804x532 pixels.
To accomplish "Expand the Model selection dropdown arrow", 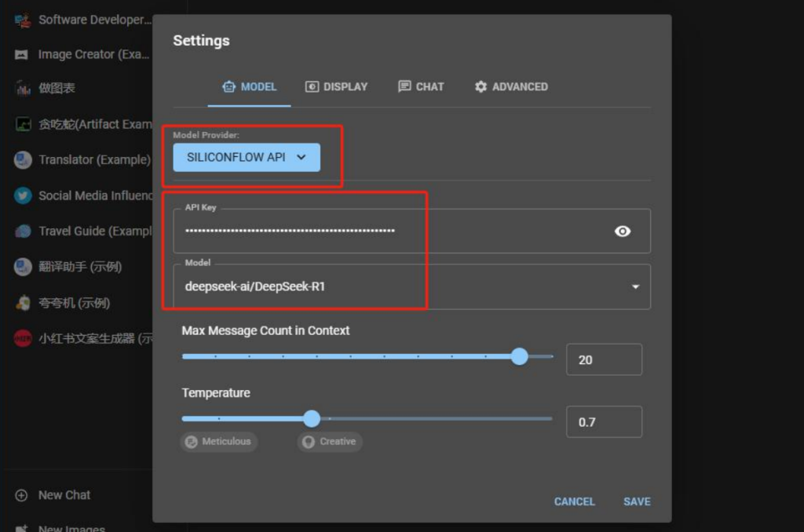I will pyautogui.click(x=635, y=286).
